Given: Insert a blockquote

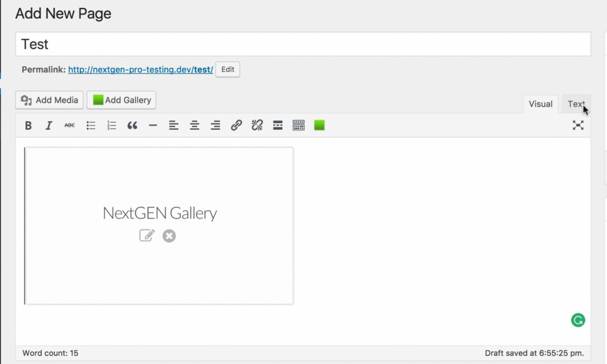Looking at the screenshot, I should click(132, 126).
